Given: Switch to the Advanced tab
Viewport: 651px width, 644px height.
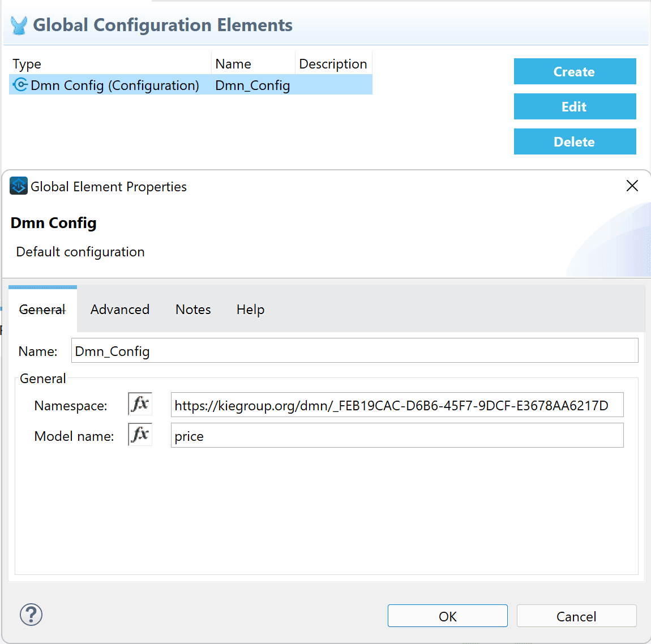Looking at the screenshot, I should (x=120, y=310).
